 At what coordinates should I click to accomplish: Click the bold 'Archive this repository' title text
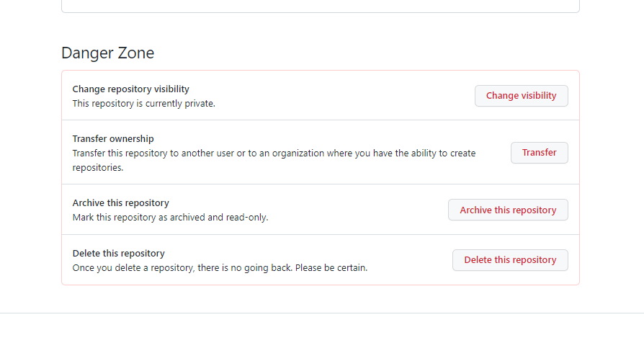coord(121,203)
